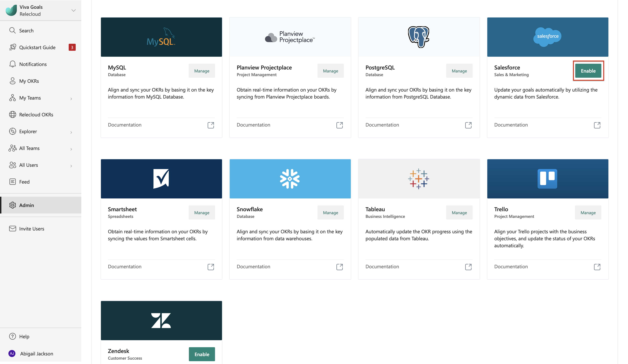Viewport: 628px width, 364px height.
Task: Click the All Teams group icon
Action: click(12, 148)
